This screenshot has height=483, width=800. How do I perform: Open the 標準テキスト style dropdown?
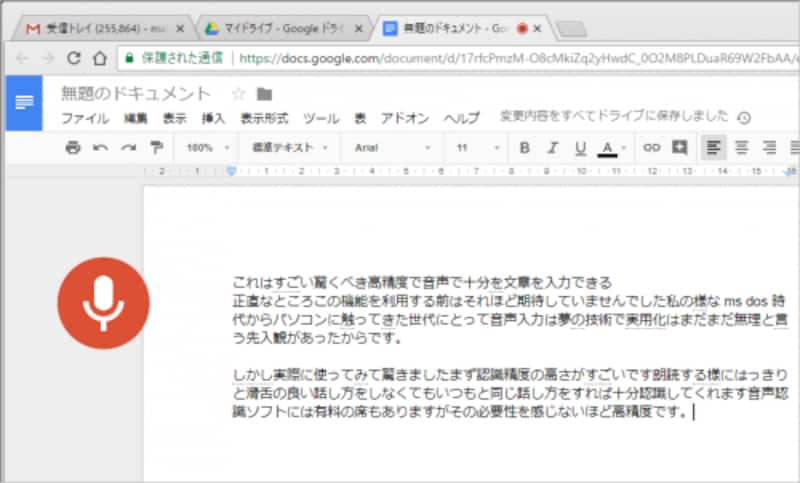[x=289, y=148]
